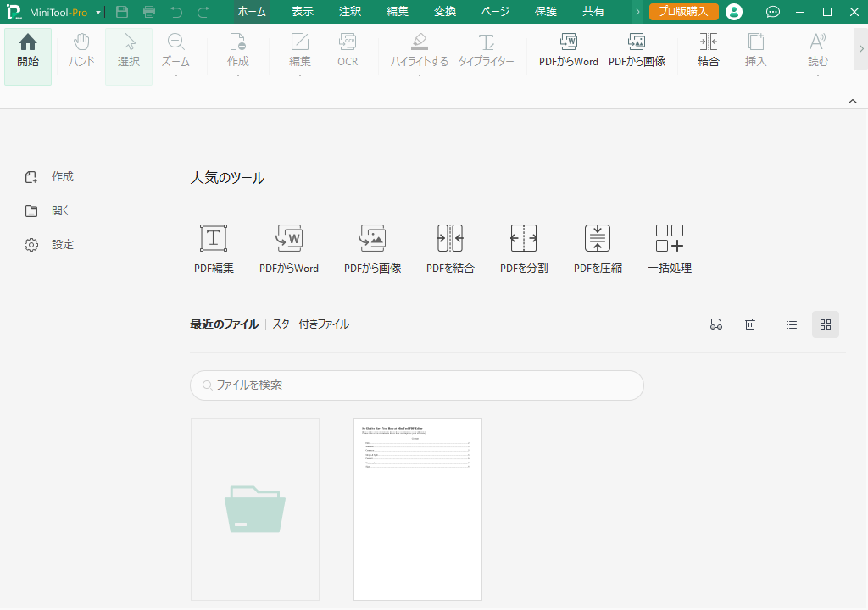Switch recent files to grid view
This screenshot has height=610, width=868.
coord(826,324)
